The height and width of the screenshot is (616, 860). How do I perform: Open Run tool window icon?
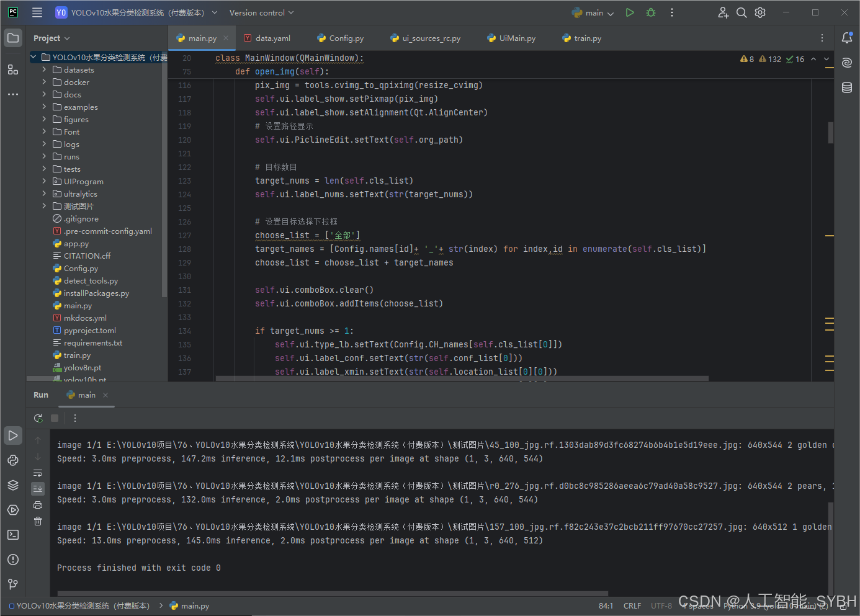point(13,435)
